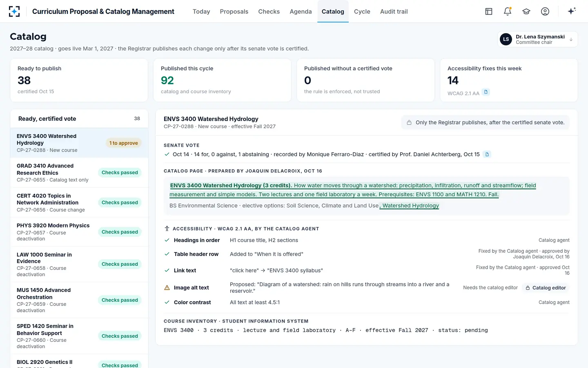Open the layout panel icon in header
The image size is (588, 368).
(489, 11)
